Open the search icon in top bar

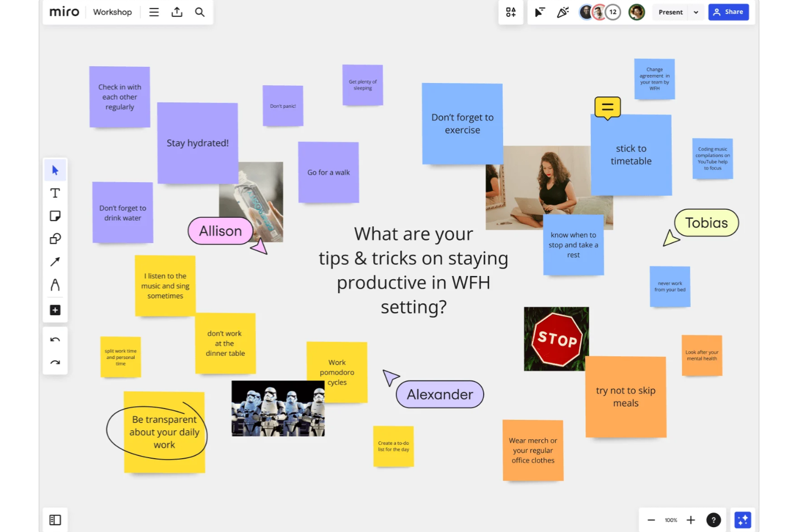200,12
